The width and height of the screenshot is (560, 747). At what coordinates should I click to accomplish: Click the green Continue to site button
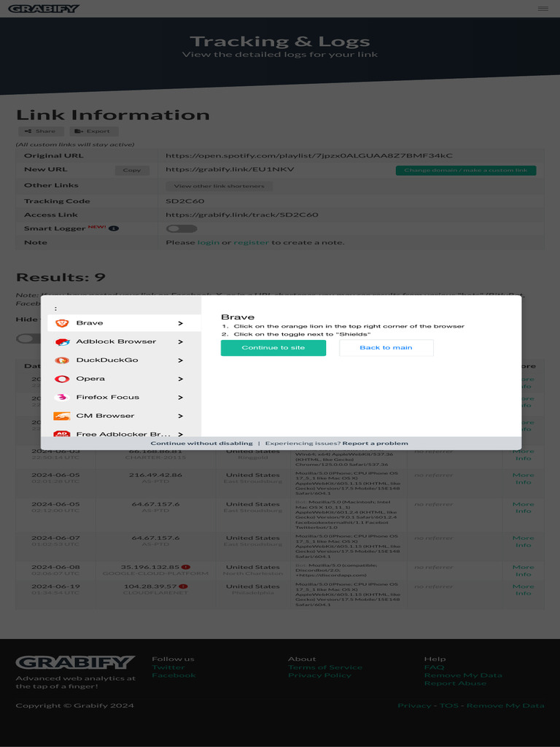[x=273, y=348]
